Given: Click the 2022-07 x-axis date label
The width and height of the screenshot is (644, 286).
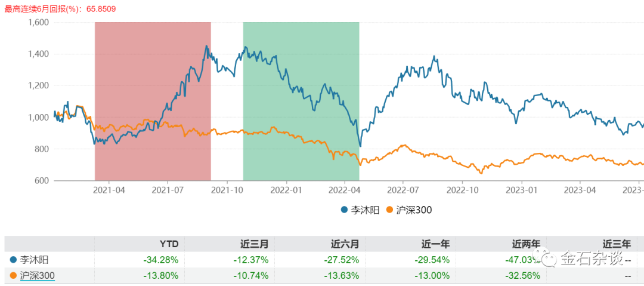Looking at the screenshot, I should tap(403, 190).
